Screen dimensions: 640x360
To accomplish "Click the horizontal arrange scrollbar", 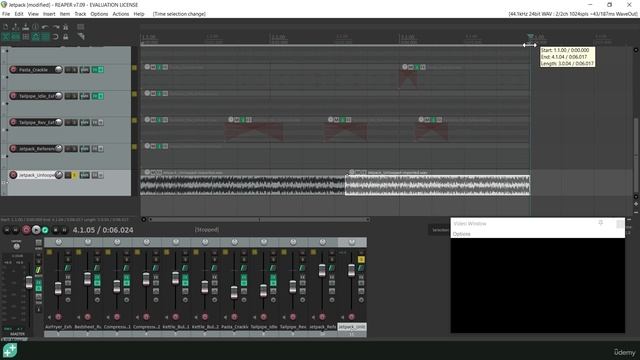I will click(259, 220).
